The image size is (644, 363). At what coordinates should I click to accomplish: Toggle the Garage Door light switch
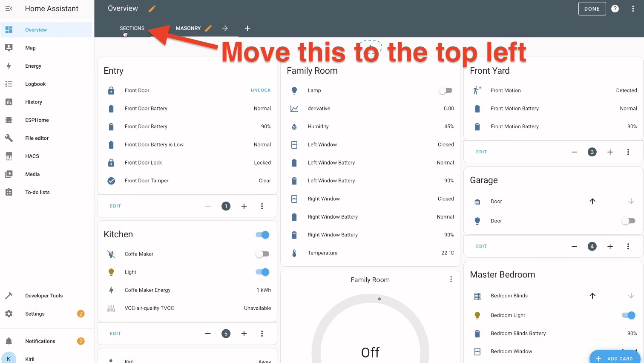(628, 221)
